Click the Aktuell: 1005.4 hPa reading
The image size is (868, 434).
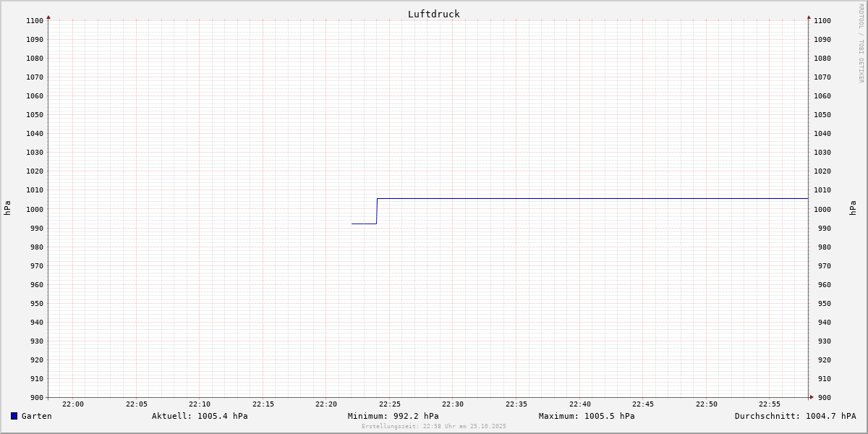[200, 416]
